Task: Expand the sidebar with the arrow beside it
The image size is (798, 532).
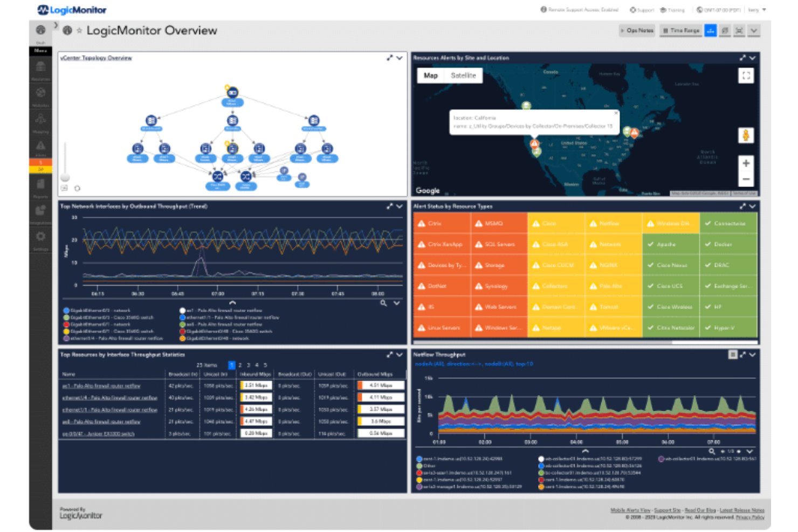Action: 56,25
